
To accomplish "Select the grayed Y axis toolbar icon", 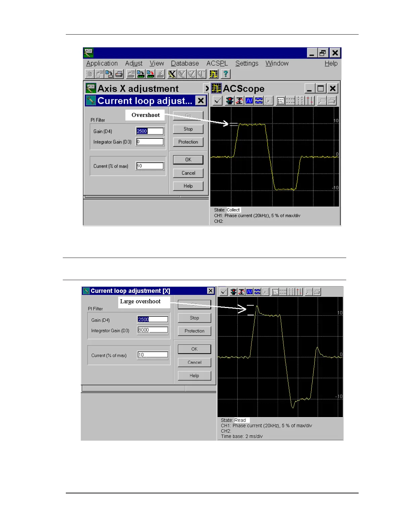I will [x=182, y=74].
